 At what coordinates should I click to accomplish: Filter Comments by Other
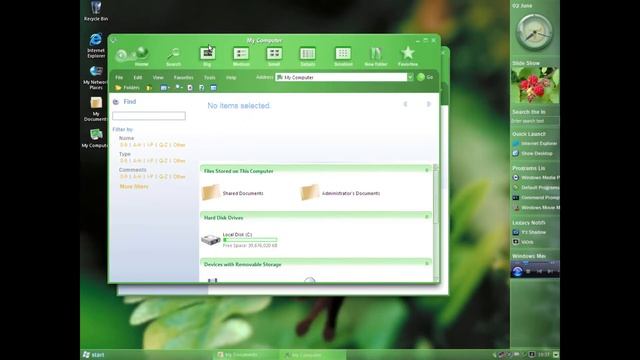(179, 177)
